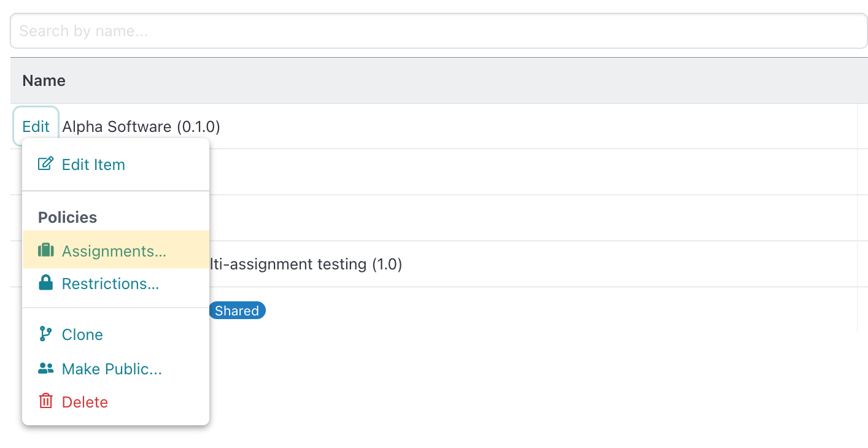Click the Name column header
This screenshot has width=868, height=448.
coord(44,80)
